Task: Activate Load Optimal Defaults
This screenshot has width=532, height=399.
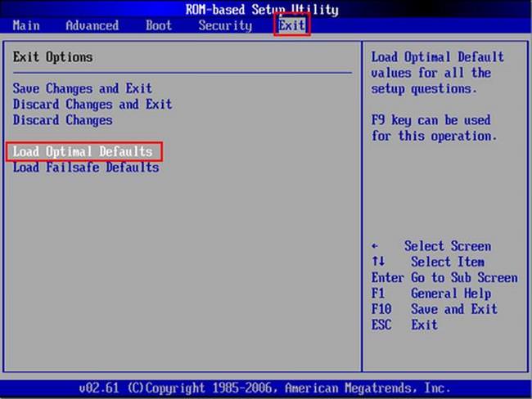Action: click(x=83, y=151)
